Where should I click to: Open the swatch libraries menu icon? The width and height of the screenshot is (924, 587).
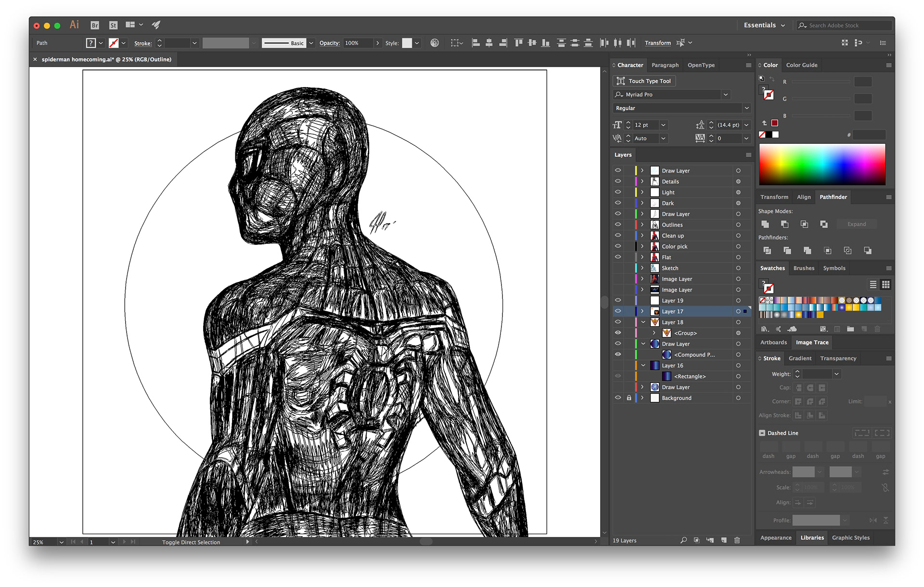coord(765,329)
